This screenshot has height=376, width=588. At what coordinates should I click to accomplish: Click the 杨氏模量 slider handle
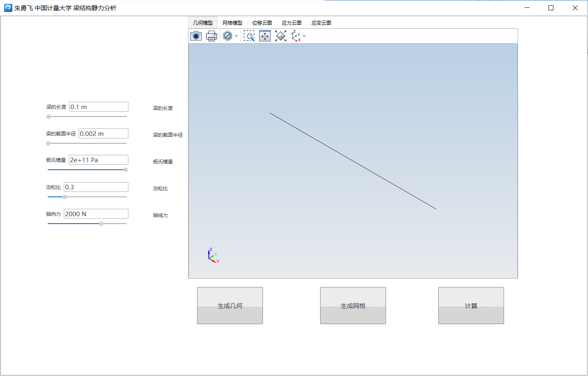126,170
